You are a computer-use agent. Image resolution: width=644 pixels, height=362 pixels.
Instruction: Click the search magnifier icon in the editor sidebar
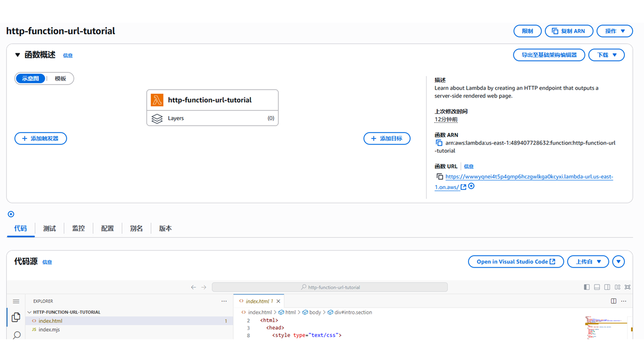click(17, 335)
